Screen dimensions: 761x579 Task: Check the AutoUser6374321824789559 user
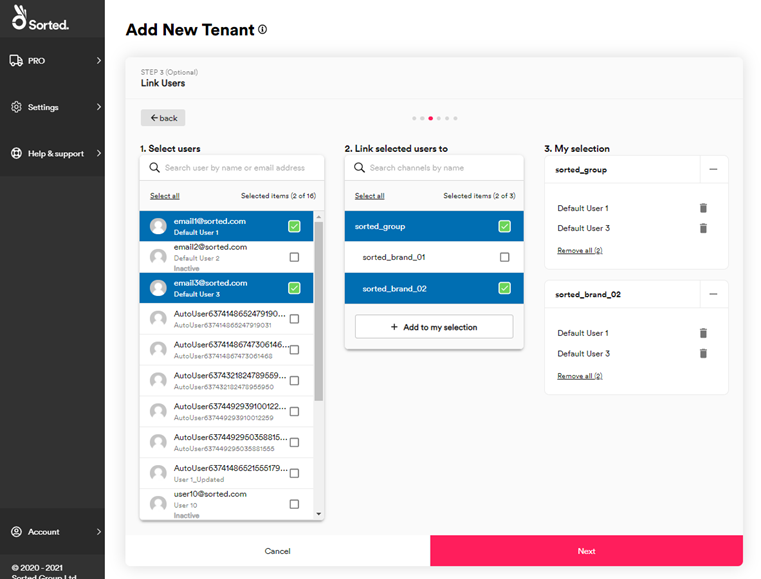coord(294,380)
